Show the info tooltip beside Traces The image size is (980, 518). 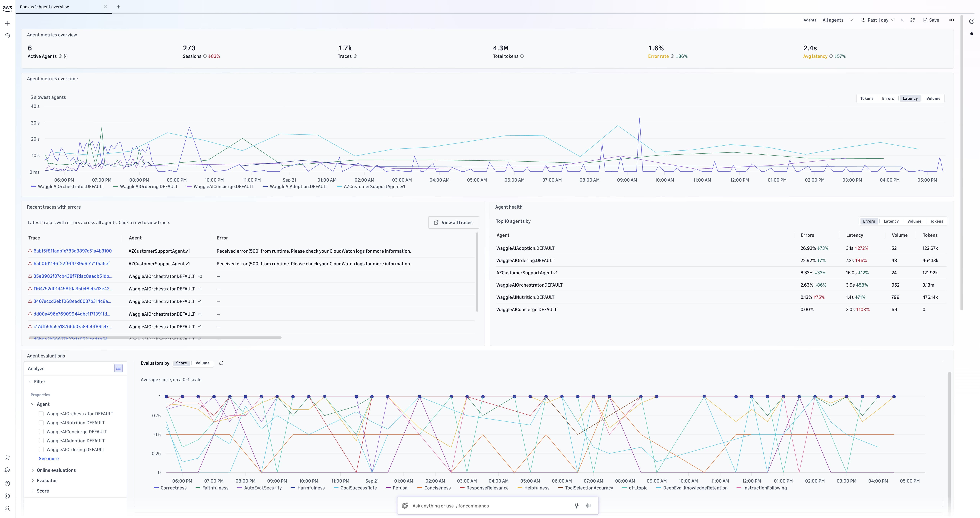click(355, 56)
